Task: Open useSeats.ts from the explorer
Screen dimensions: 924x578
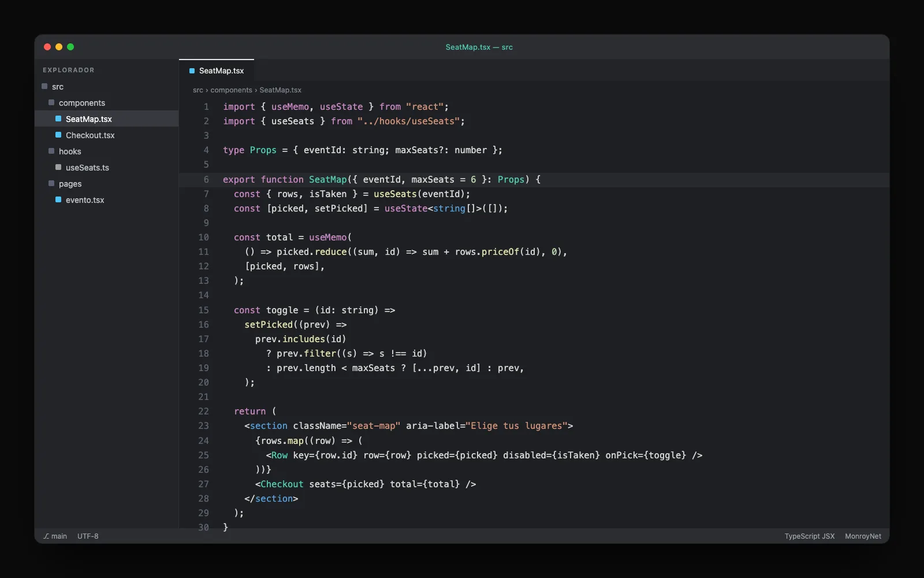Action: pos(107,168)
